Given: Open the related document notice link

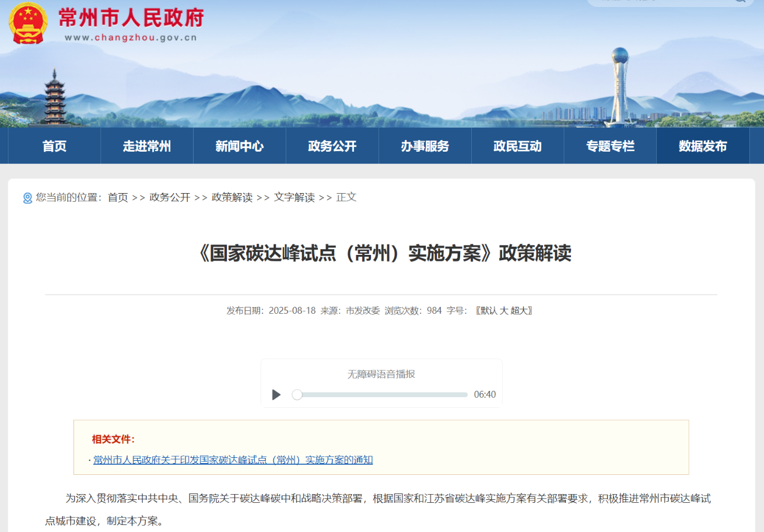Looking at the screenshot, I should (233, 460).
